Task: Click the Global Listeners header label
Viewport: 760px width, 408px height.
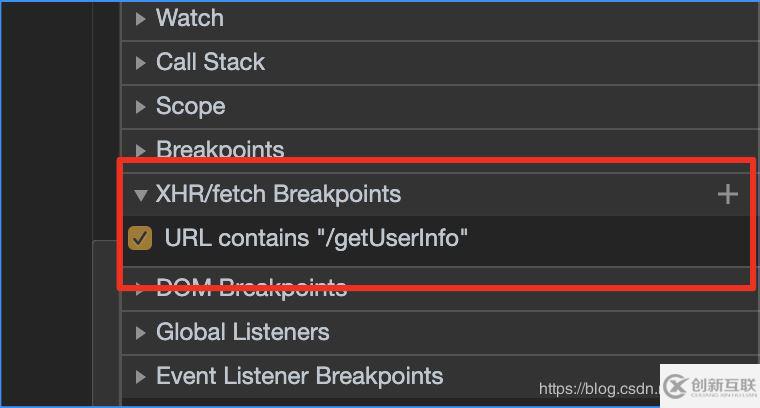Action: [242, 332]
